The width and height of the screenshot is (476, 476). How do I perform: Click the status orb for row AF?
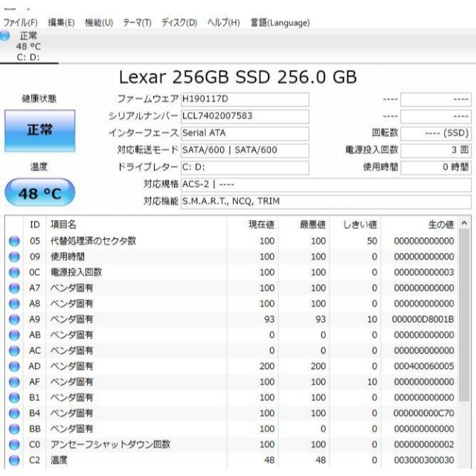coord(14,382)
